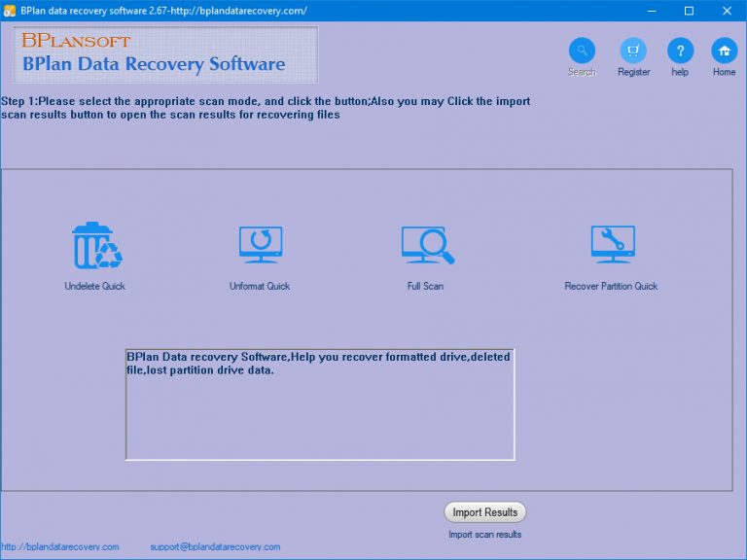This screenshot has width=747, height=560.
Task: Click the app icon in title bar
Action: [9, 11]
